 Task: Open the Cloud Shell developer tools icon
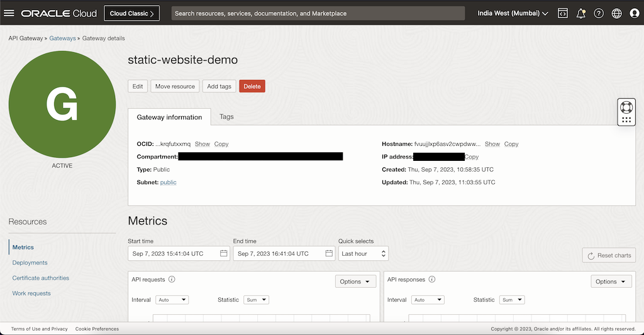pyautogui.click(x=562, y=13)
